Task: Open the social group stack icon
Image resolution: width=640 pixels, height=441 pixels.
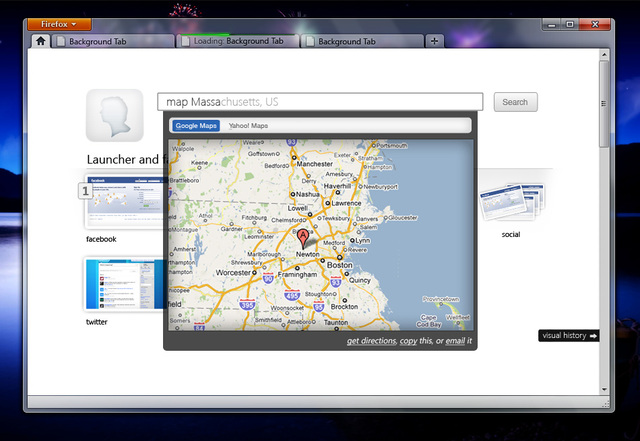Action: pyautogui.click(x=512, y=202)
